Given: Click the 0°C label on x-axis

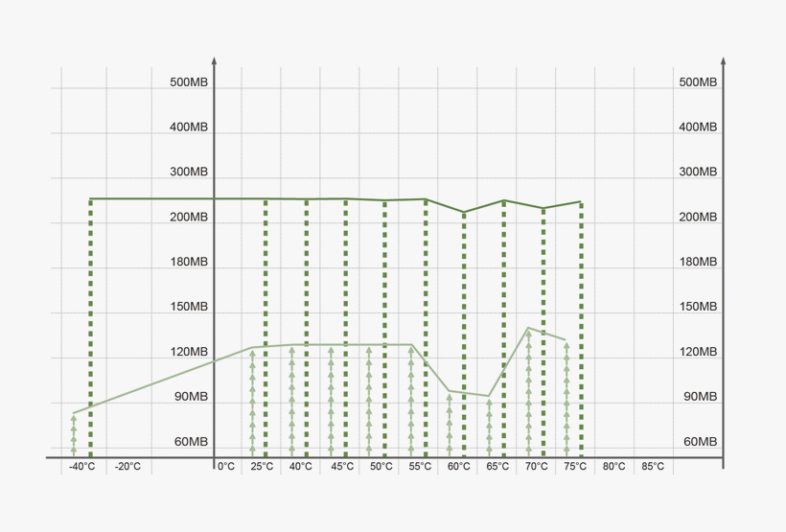Looking at the screenshot, I should click(x=226, y=467).
